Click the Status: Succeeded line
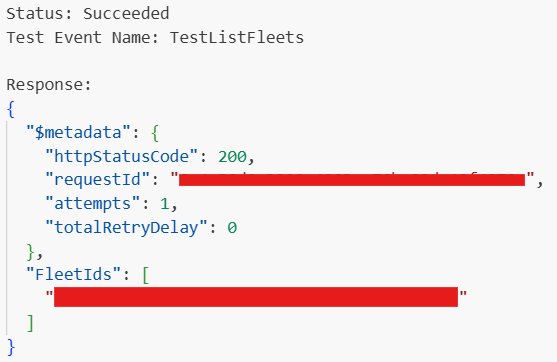The image size is (557, 362). 88,14
